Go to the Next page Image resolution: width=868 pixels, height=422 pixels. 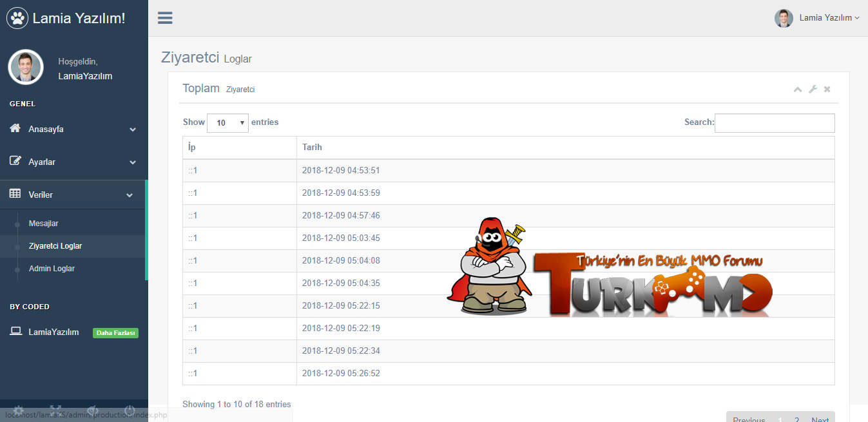click(820, 420)
